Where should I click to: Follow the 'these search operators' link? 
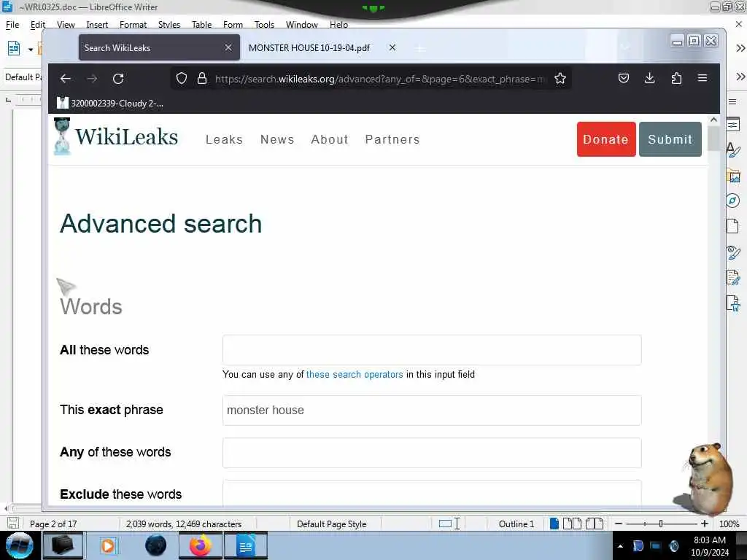tap(355, 374)
